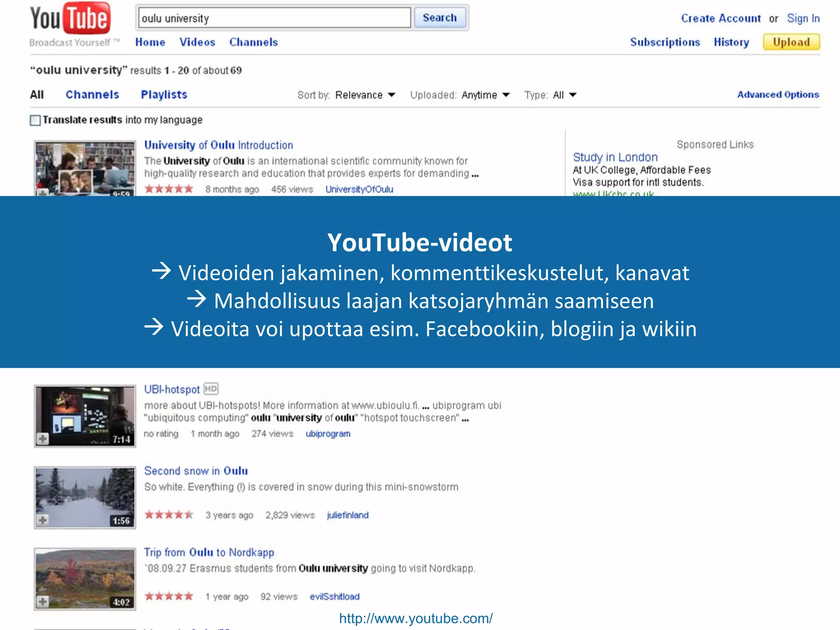Image resolution: width=840 pixels, height=630 pixels.
Task: Switch to the Channels results tab
Action: click(x=92, y=95)
